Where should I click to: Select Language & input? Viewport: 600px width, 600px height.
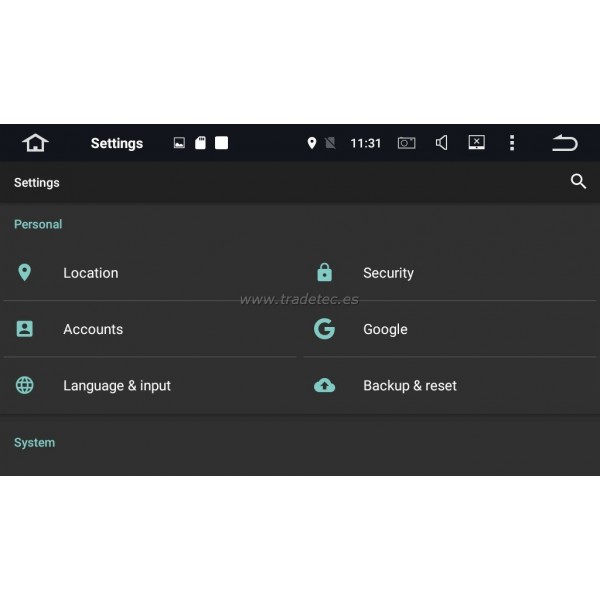[x=116, y=385]
